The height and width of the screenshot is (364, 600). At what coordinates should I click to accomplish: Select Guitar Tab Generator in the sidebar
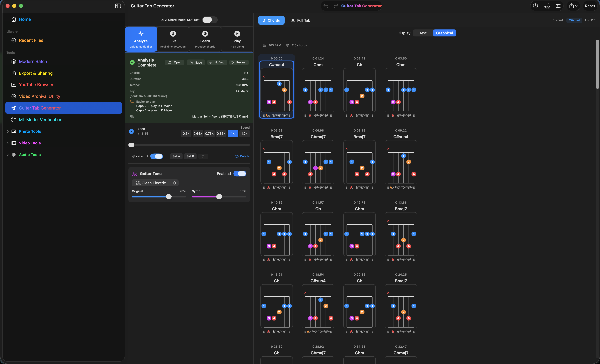point(64,108)
